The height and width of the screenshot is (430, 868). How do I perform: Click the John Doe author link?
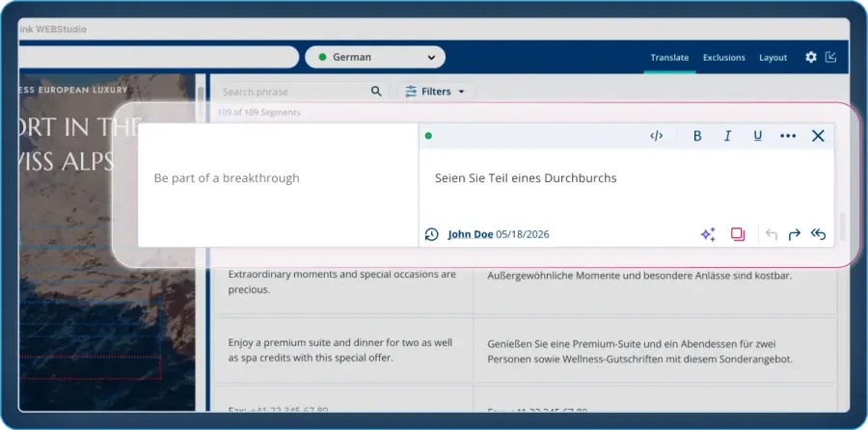click(x=471, y=234)
